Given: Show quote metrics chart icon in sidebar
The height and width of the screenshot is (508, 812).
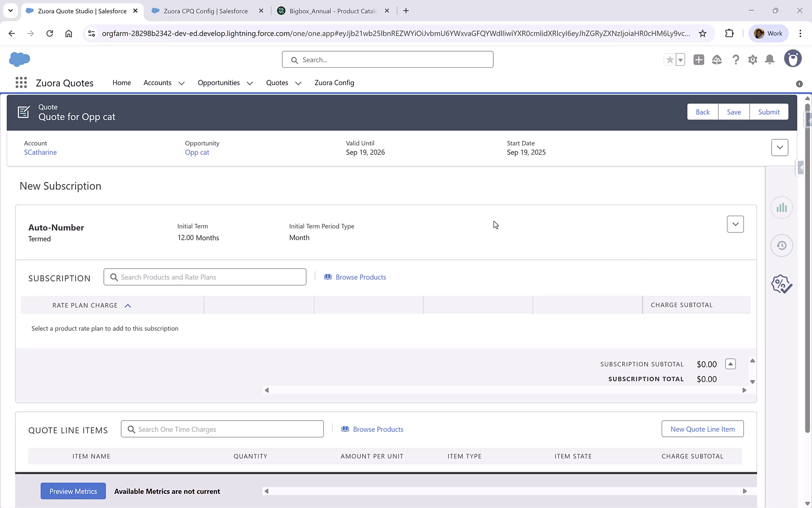Looking at the screenshot, I should click(x=781, y=207).
